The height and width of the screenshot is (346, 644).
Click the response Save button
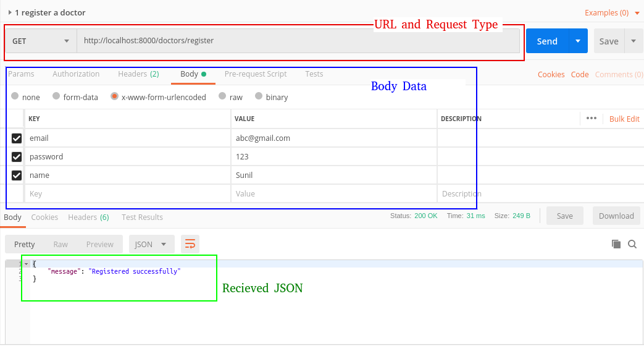[x=565, y=216]
